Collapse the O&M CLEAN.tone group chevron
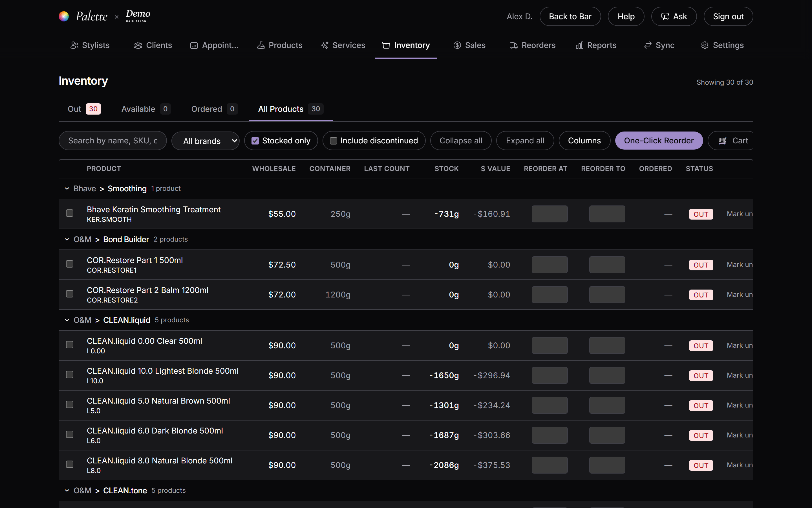 67,491
